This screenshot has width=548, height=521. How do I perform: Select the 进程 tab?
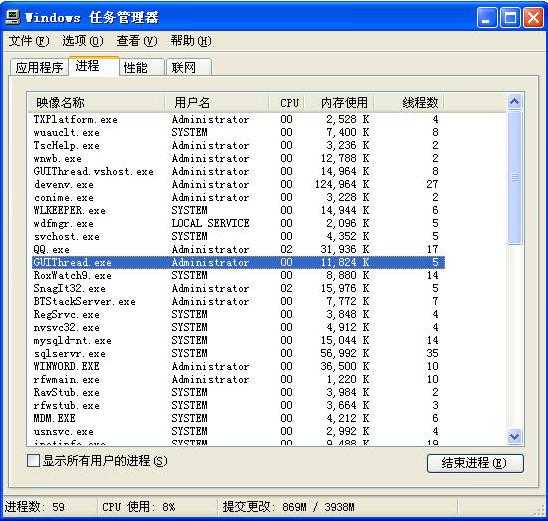94,66
